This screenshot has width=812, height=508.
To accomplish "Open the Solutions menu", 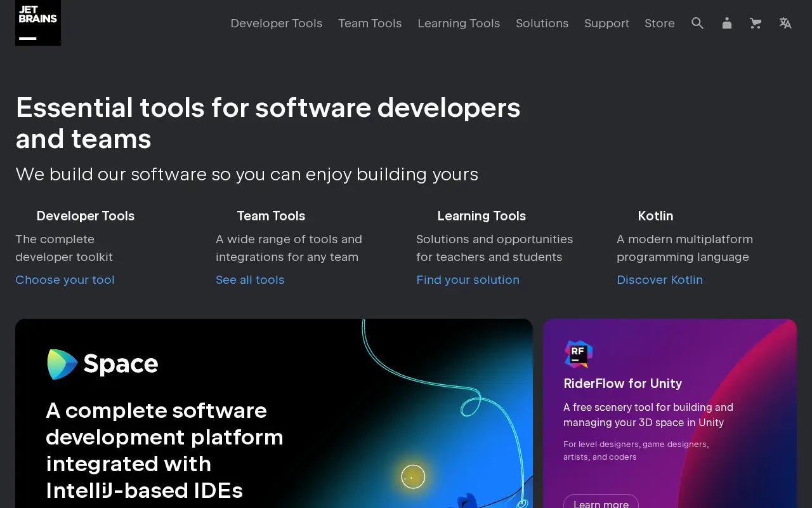I will [542, 23].
